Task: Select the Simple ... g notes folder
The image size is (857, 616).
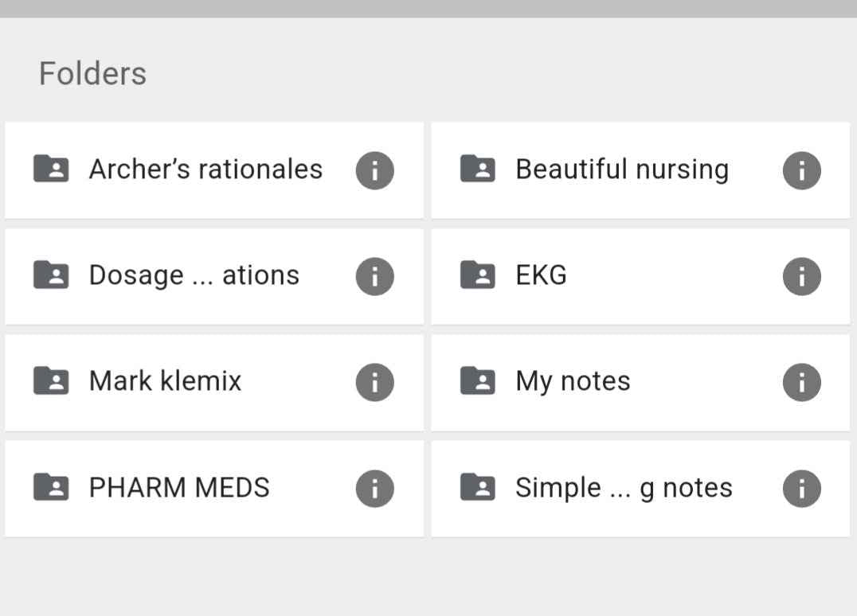Action: [624, 487]
